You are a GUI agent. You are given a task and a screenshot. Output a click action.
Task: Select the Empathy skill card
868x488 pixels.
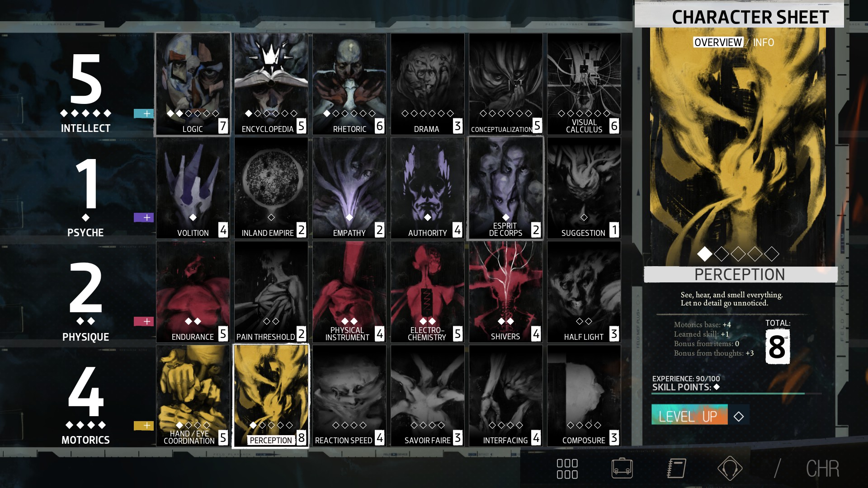click(x=349, y=188)
